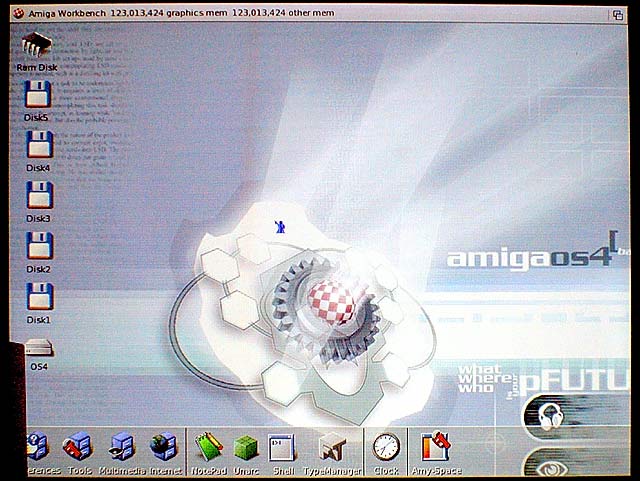The height and width of the screenshot is (481, 640).
Task: Open the OS4 hard drive icon
Action: coord(39,348)
